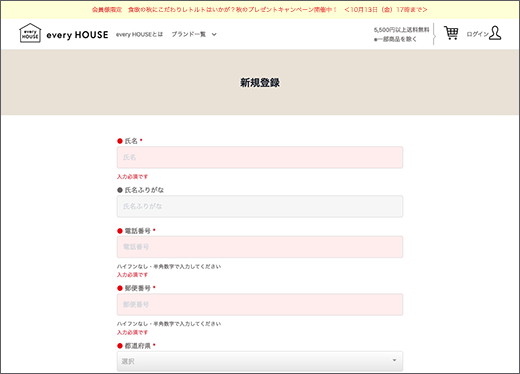
Task: Click the 都道府県 field label
Action: point(138,346)
